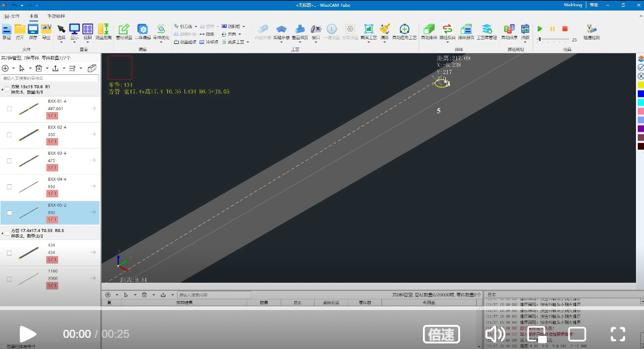This screenshot has height=349, width=644.
Task: Click the 碰撞检测 collision detection icon
Action: coord(591,30)
